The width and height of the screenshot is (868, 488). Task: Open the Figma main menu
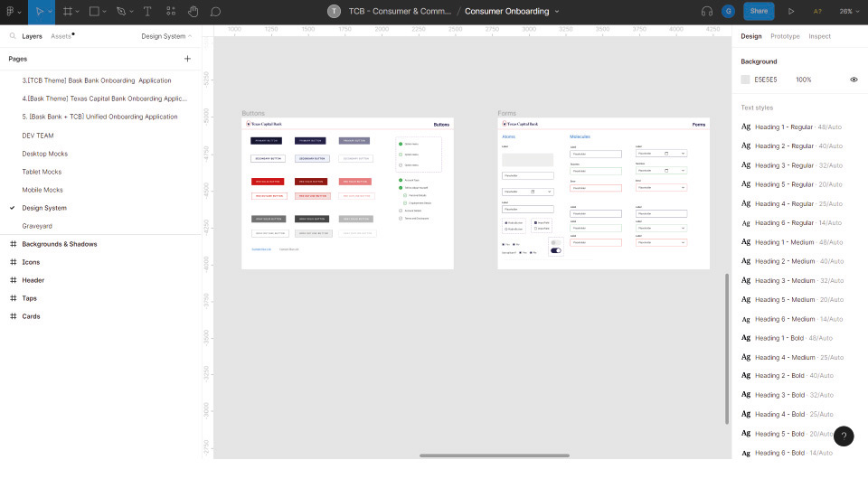click(13, 12)
